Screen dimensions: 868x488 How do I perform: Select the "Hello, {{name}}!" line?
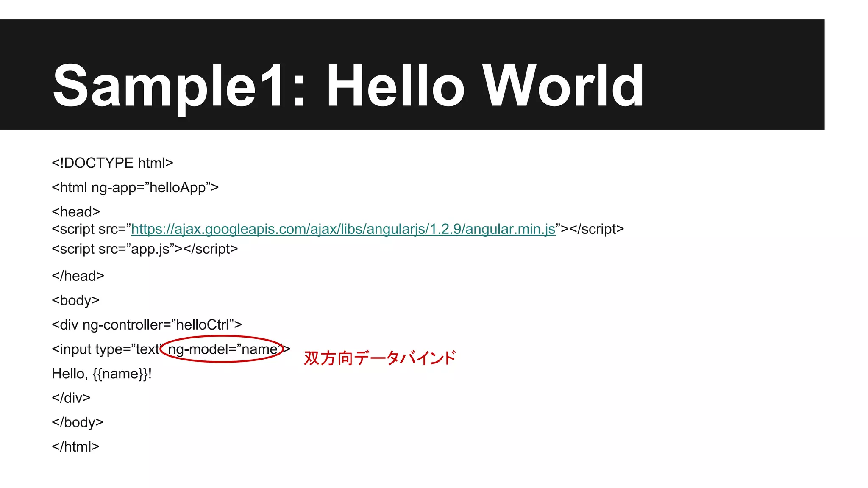(x=102, y=374)
